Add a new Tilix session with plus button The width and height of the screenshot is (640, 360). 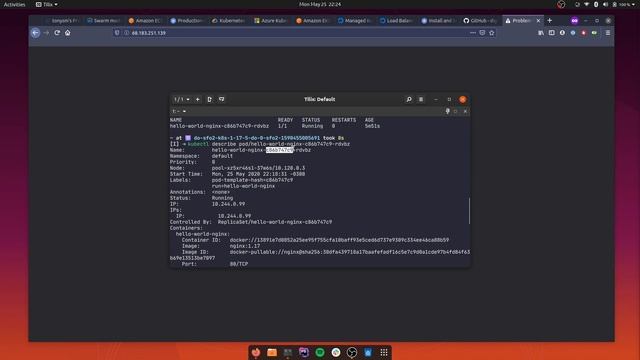[x=198, y=99]
